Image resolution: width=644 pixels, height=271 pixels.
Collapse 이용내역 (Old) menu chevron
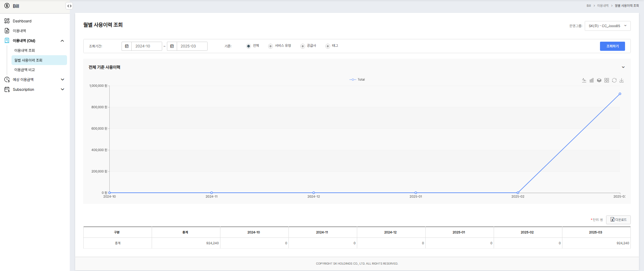62,41
